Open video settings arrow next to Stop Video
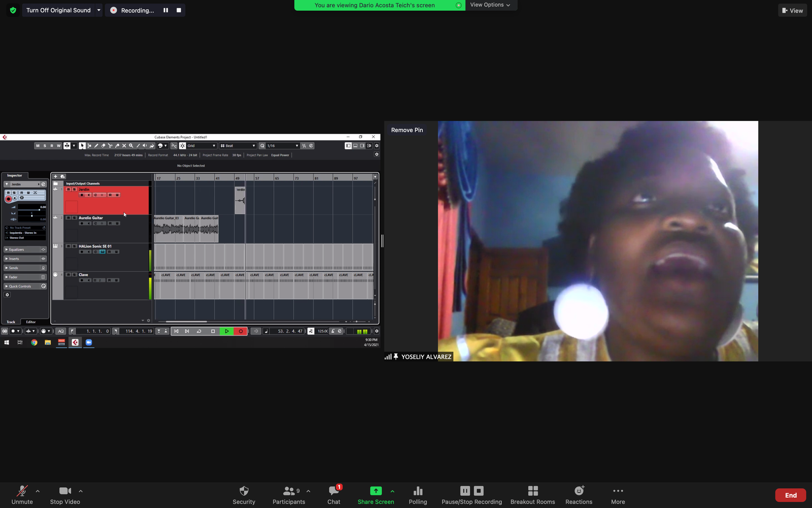The height and width of the screenshot is (508, 812). click(x=81, y=491)
